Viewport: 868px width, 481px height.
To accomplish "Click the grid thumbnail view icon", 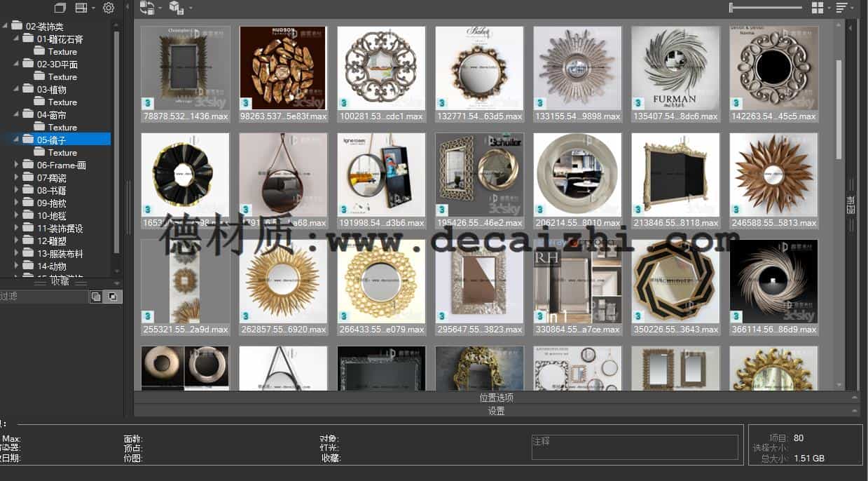I will click(817, 8).
